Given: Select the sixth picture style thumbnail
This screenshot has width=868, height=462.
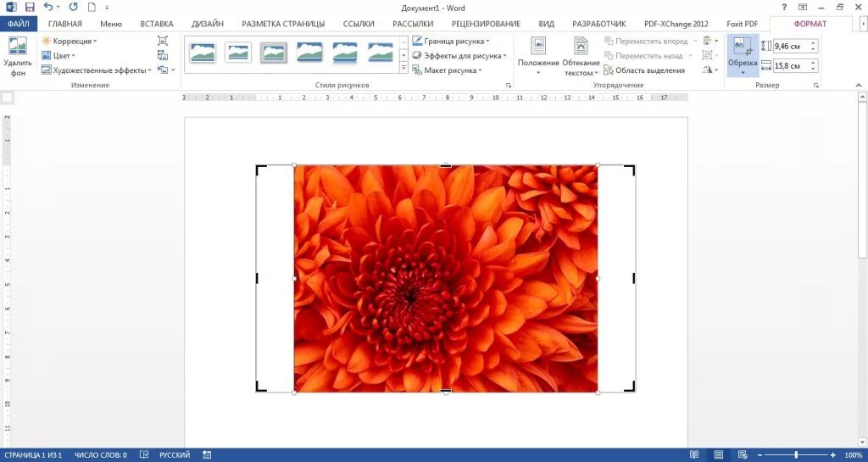Looking at the screenshot, I should 381,53.
